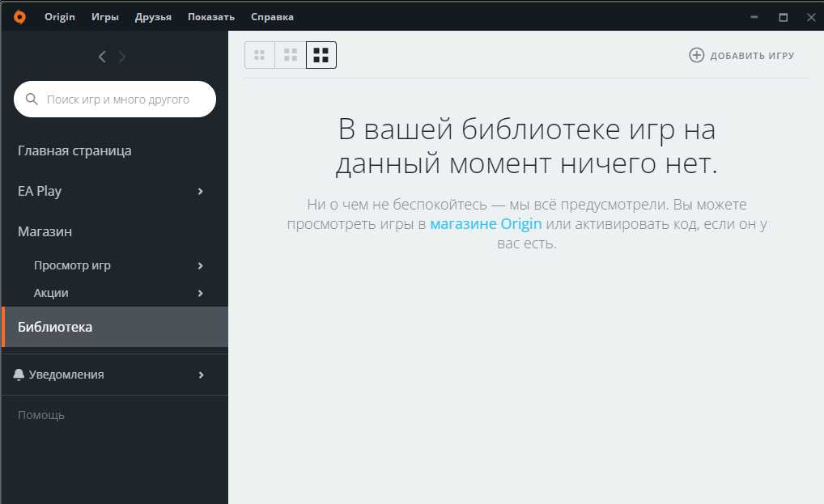Go forward with the right arrow
Viewport: 824px width, 504px height.
122,57
